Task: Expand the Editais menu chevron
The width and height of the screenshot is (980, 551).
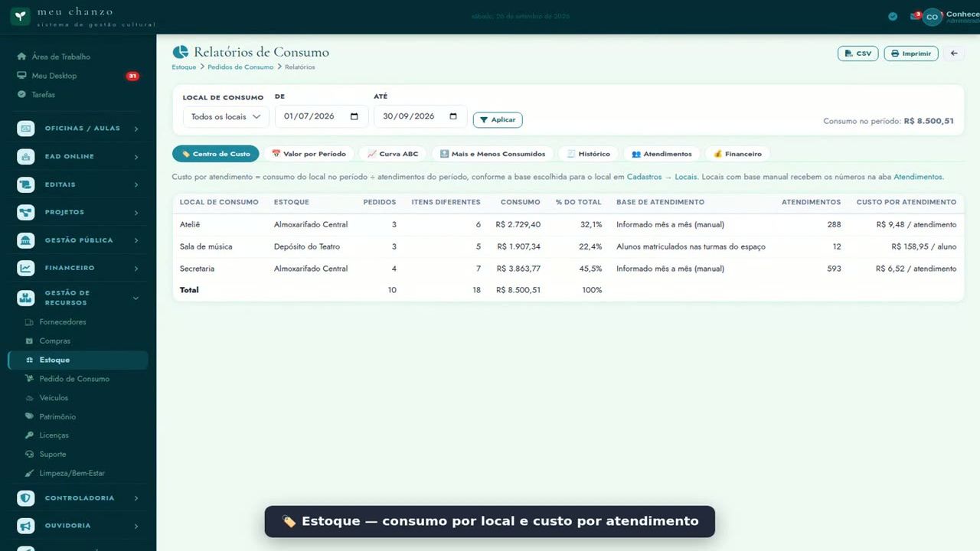Action: click(136, 184)
